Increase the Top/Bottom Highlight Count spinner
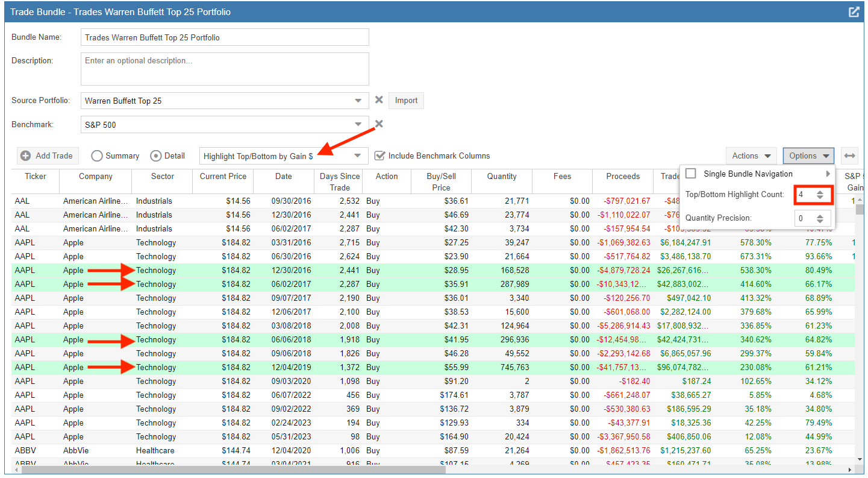Image resolution: width=868 pixels, height=478 pixels. (820, 192)
